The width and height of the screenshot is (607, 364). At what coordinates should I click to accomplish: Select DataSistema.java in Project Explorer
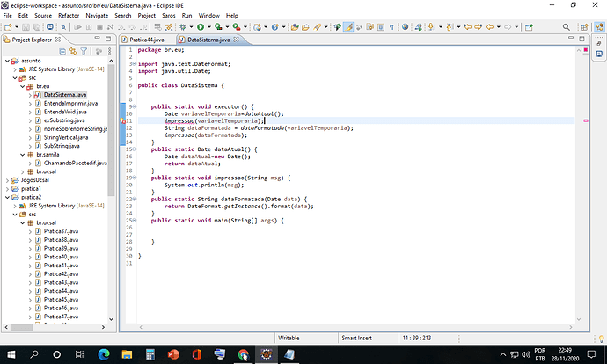(x=65, y=95)
